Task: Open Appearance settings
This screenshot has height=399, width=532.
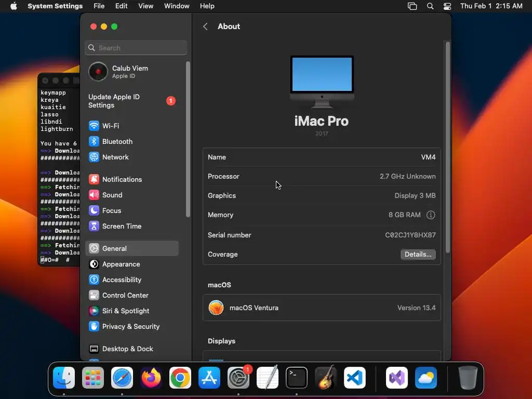Action: tap(131, 264)
